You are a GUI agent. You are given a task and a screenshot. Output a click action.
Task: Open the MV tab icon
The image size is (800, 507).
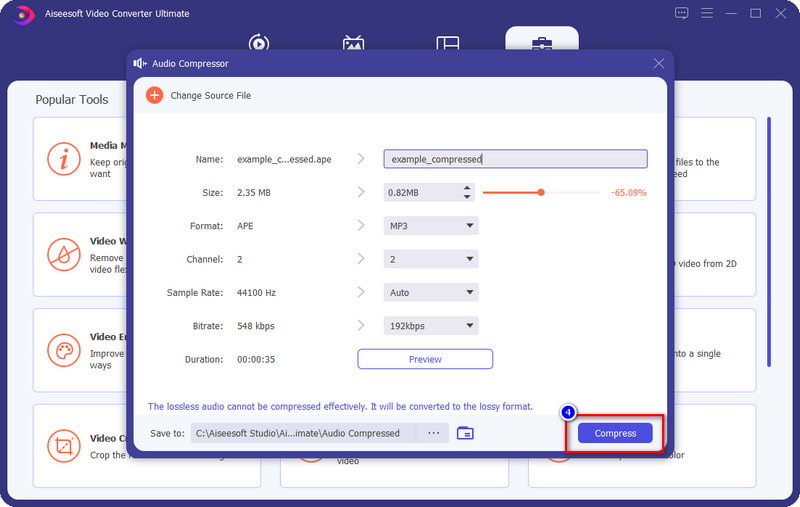[353, 44]
